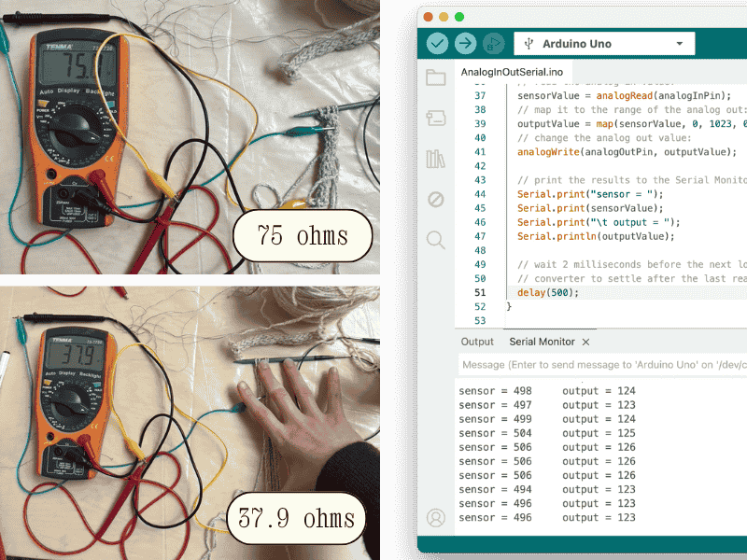Switch to the Output tab
The height and width of the screenshot is (560, 747).
477,342
